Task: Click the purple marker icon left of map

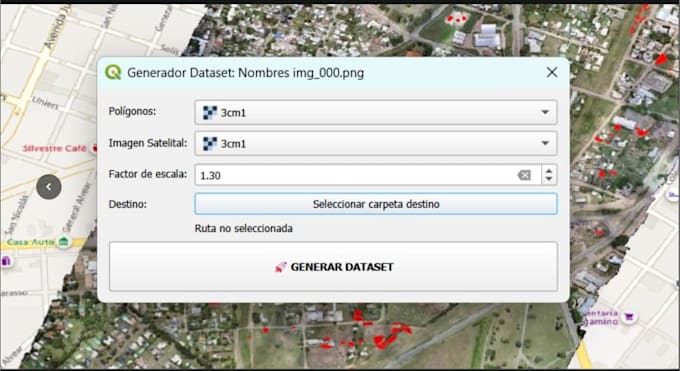Action: 6,261
